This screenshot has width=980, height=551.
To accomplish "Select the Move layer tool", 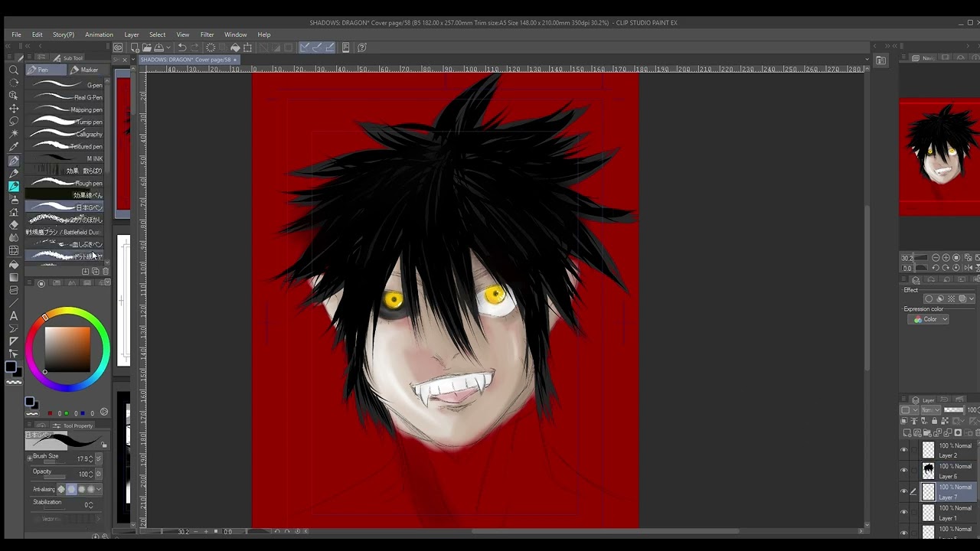I will tap(13, 108).
